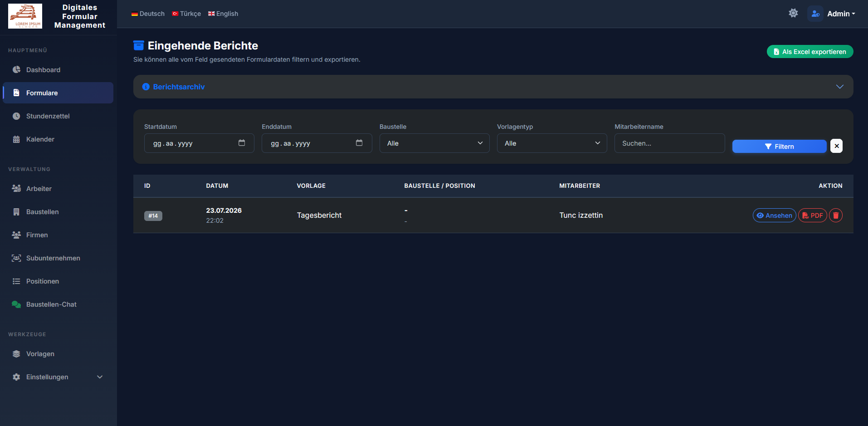Open Formulare in the sidebar
868x426 pixels.
click(x=58, y=93)
